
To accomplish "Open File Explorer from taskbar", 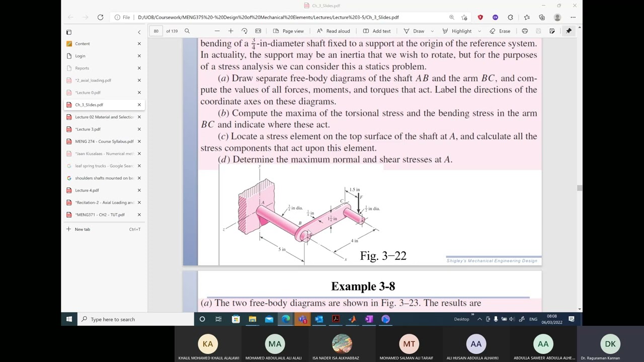I will 253,319.
